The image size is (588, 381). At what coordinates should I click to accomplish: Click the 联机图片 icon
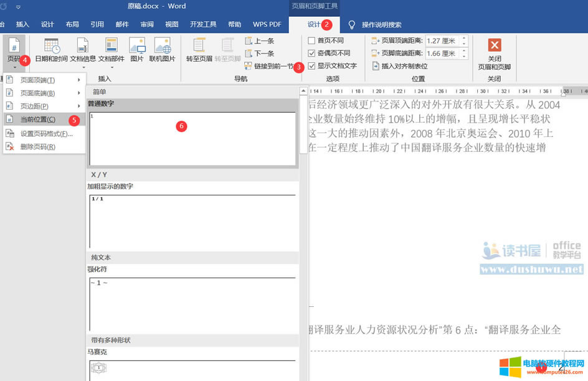point(163,46)
